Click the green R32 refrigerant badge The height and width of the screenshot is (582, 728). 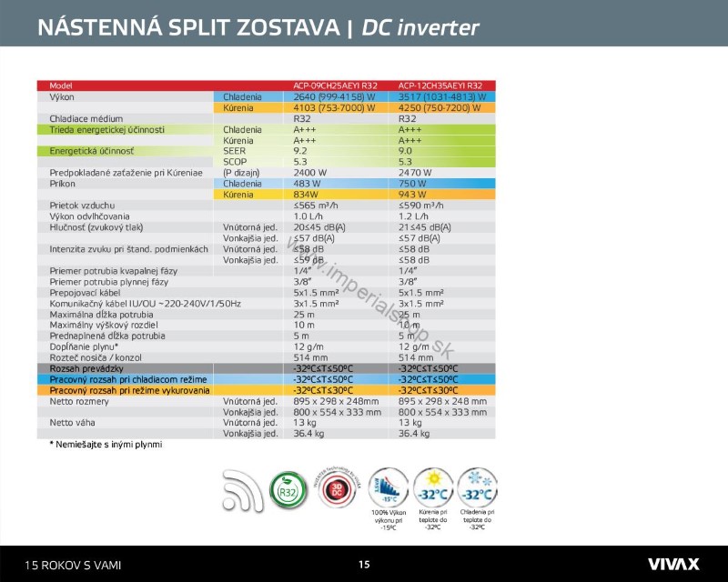click(288, 490)
